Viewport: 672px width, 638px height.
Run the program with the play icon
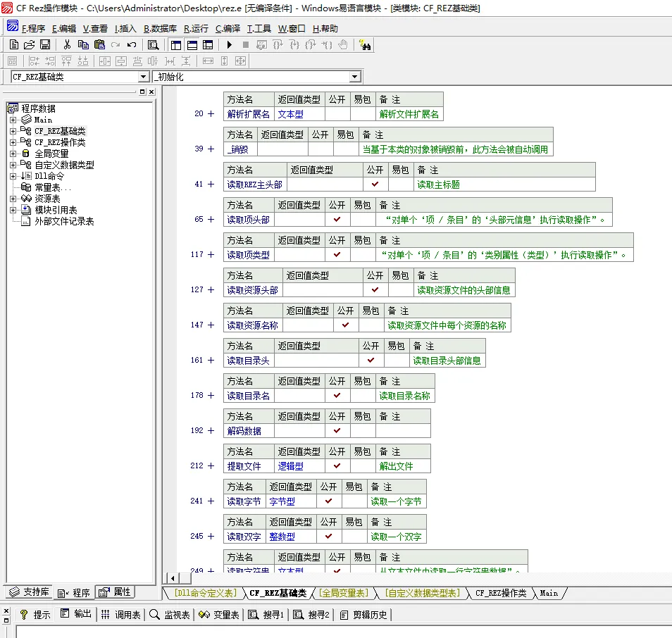[230, 45]
